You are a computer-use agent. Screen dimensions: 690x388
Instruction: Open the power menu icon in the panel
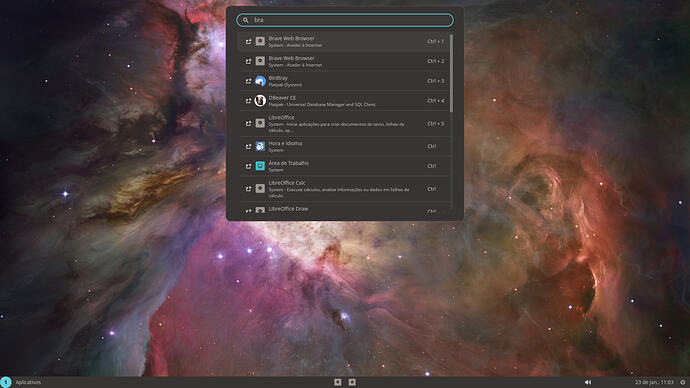683,382
